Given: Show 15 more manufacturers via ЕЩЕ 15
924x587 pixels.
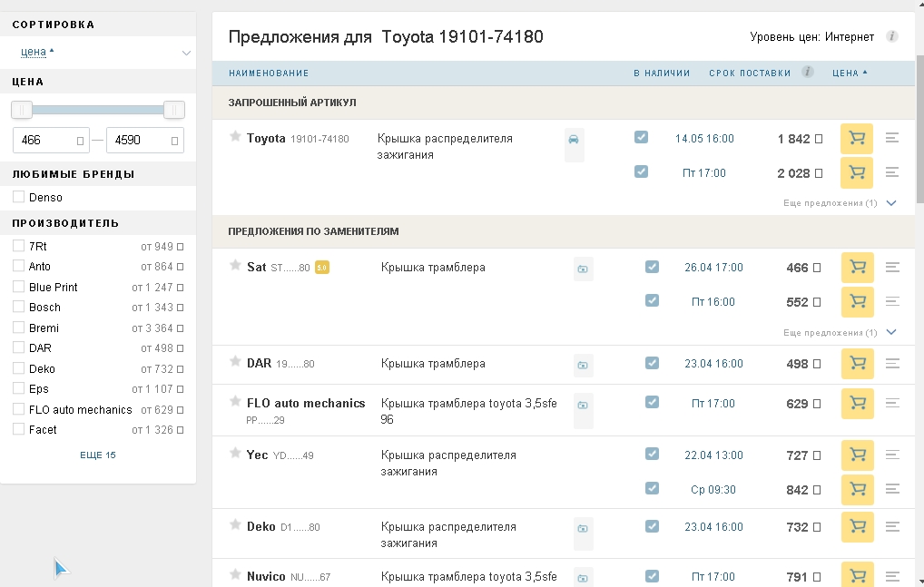Looking at the screenshot, I should click(x=98, y=455).
